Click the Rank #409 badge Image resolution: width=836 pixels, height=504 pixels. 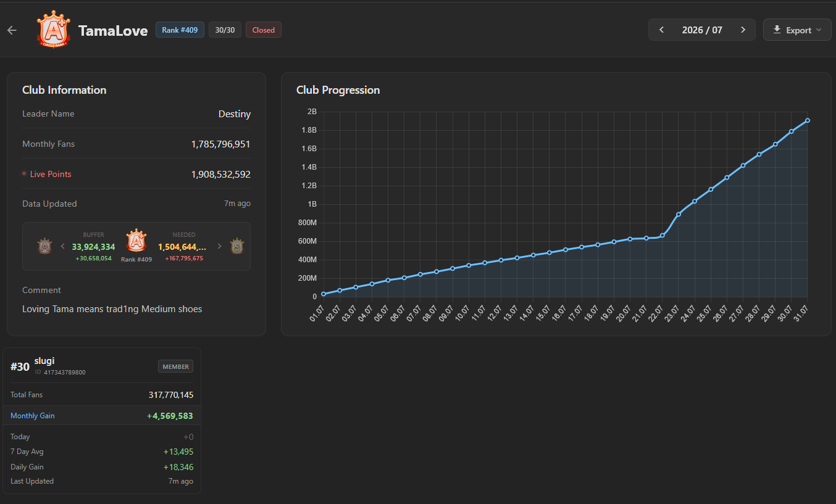pos(180,30)
